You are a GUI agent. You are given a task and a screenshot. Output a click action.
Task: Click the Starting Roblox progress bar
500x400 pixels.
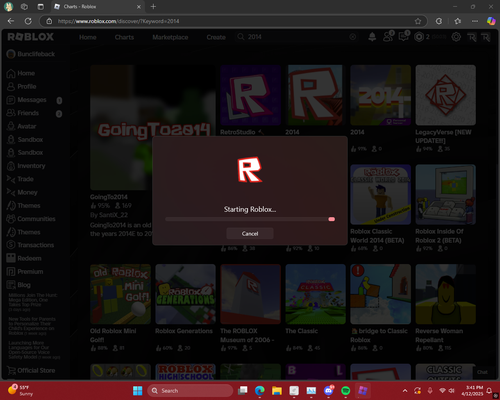pyautogui.click(x=250, y=219)
